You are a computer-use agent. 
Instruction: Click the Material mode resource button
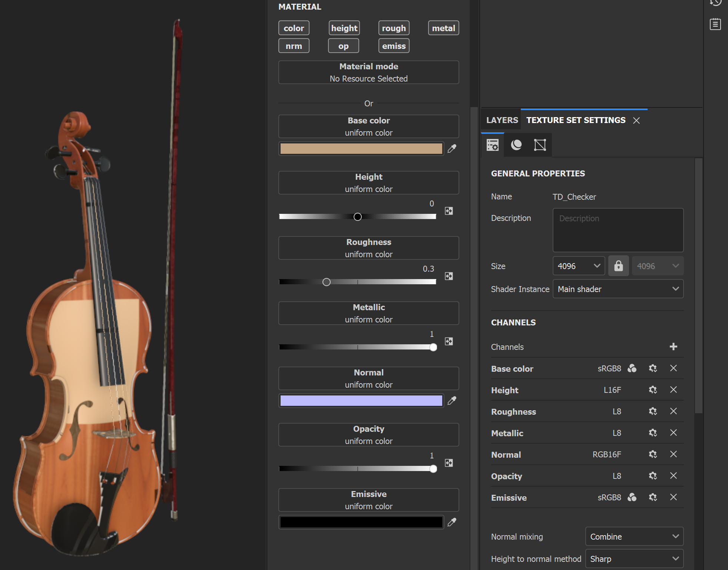(x=368, y=72)
